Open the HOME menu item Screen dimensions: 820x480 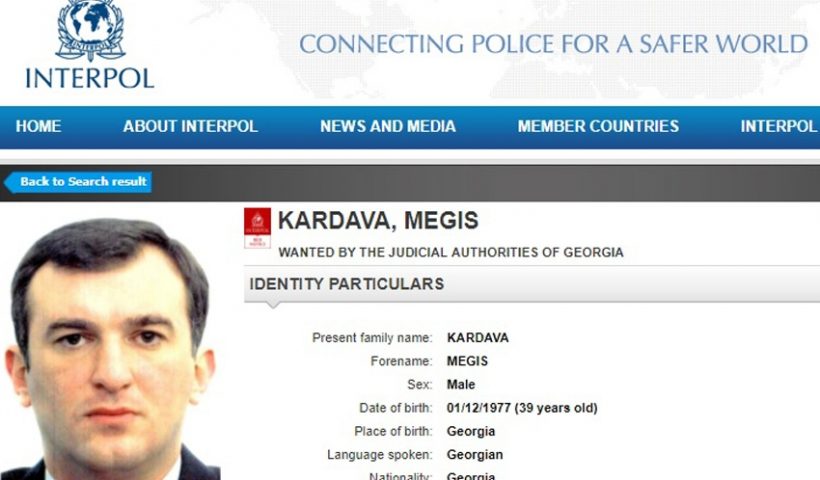coord(38,127)
